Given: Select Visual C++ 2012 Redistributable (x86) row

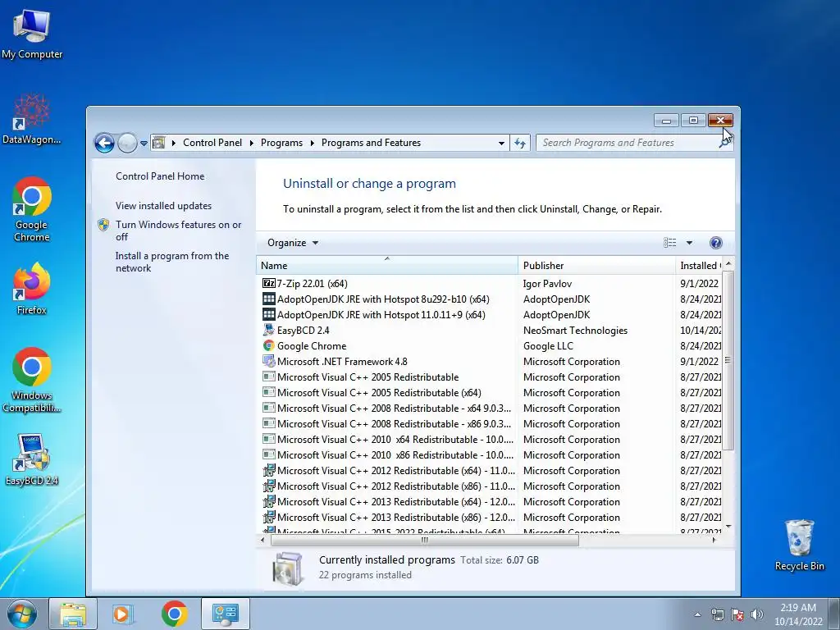Looking at the screenshot, I should click(489, 486).
